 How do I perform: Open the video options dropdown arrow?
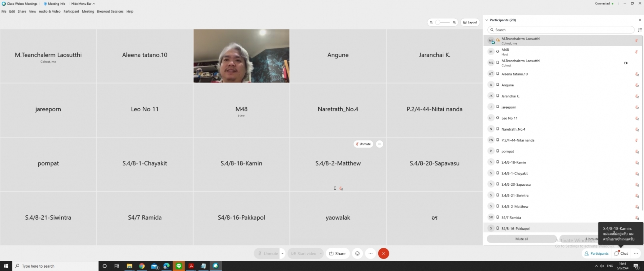(321, 253)
